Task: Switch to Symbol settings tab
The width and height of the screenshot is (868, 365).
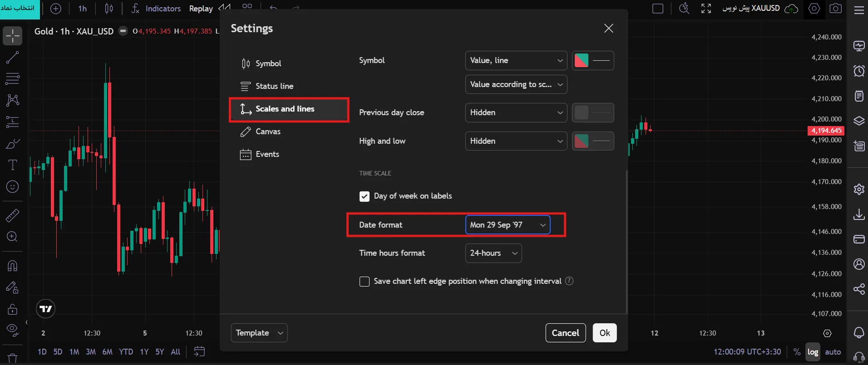Action: coord(289,63)
